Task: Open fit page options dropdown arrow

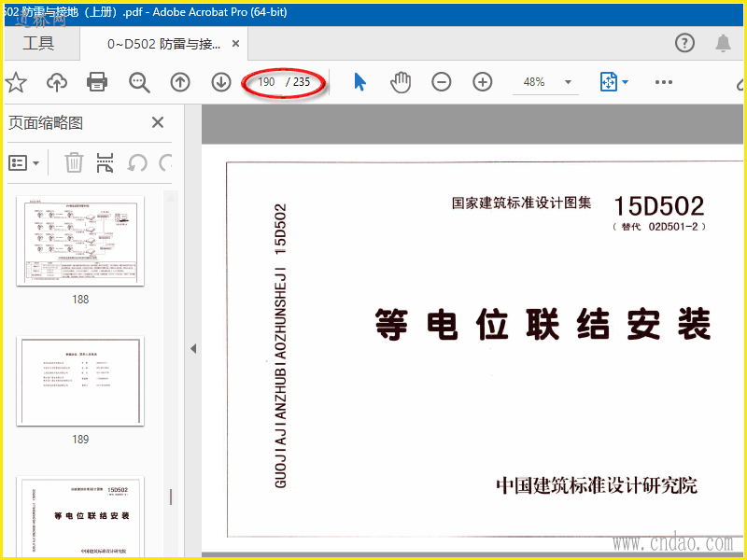Action: click(625, 82)
